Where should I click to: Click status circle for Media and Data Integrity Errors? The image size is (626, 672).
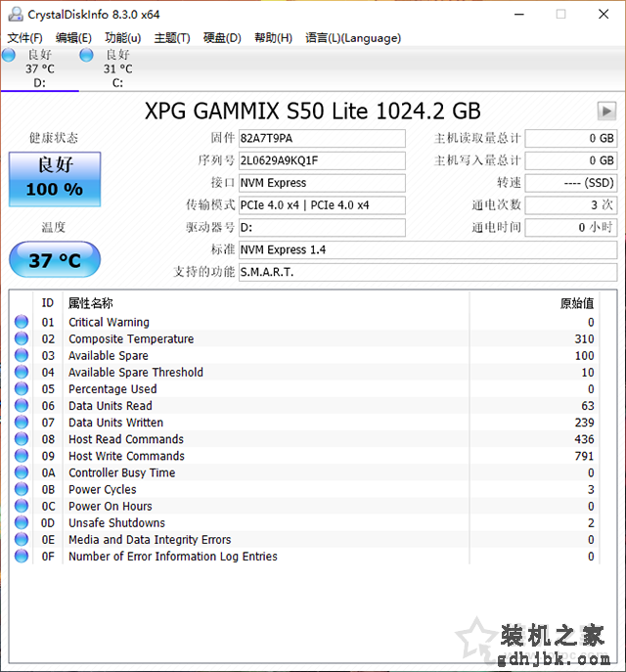22,539
